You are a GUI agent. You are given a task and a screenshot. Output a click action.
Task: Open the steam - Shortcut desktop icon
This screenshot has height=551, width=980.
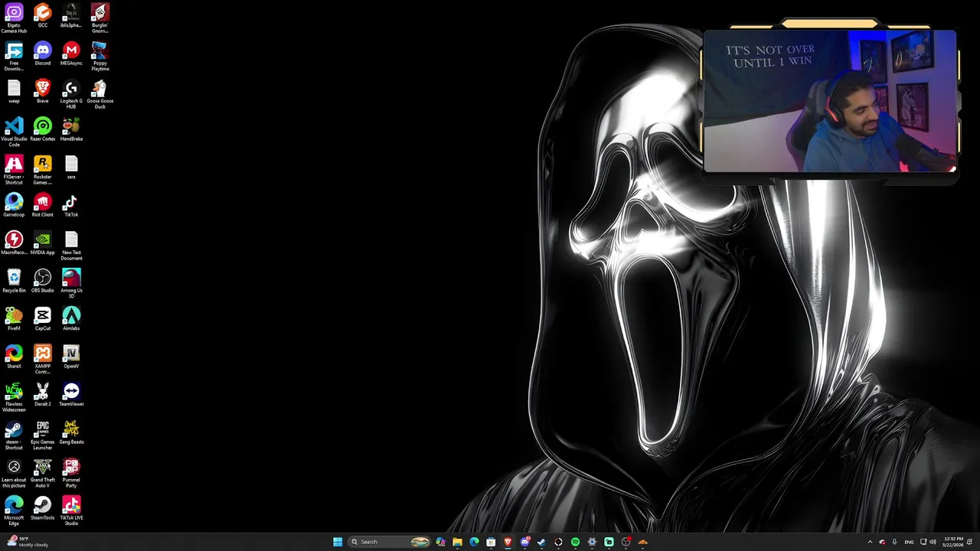tap(14, 435)
